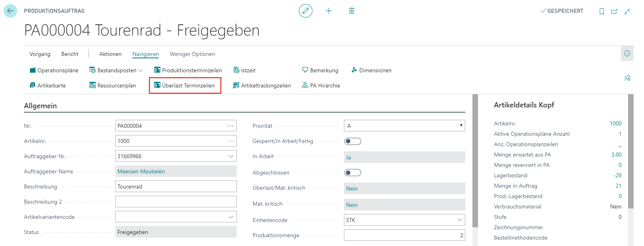
Task: Create new record with plus icon
Action: coord(329,11)
